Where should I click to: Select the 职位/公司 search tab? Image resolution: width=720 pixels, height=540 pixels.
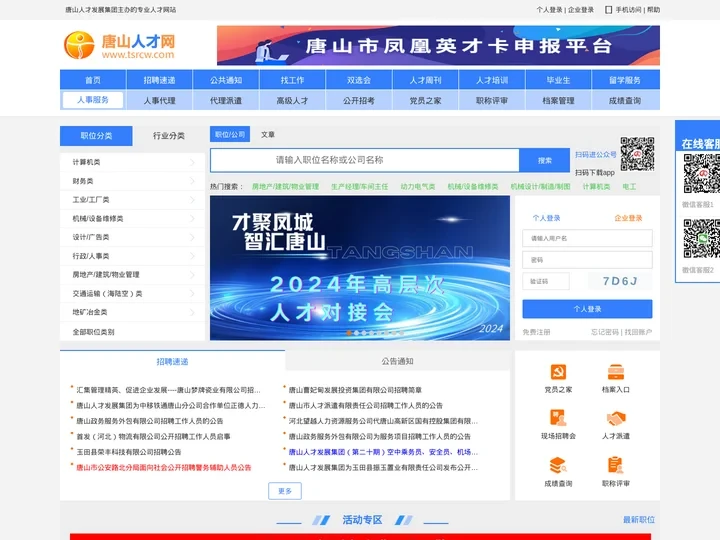pyautogui.click(x=230, y=135)
